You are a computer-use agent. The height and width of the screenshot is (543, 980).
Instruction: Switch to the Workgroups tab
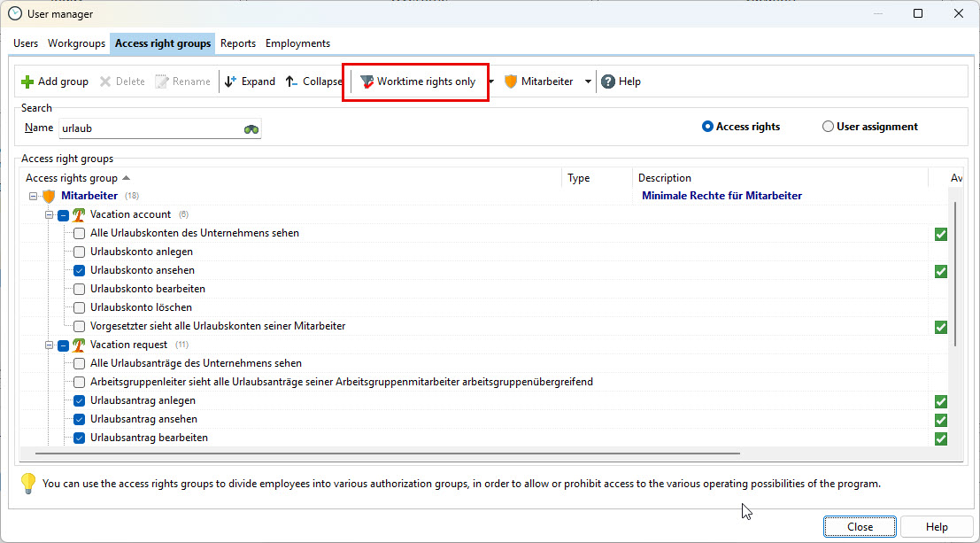click(x=75, y=43)
